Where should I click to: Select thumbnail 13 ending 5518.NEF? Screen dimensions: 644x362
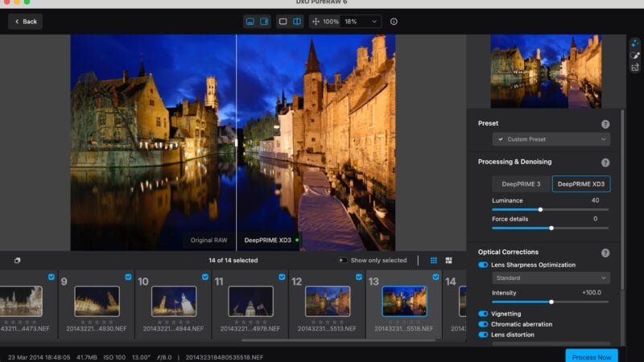[404, 301]
